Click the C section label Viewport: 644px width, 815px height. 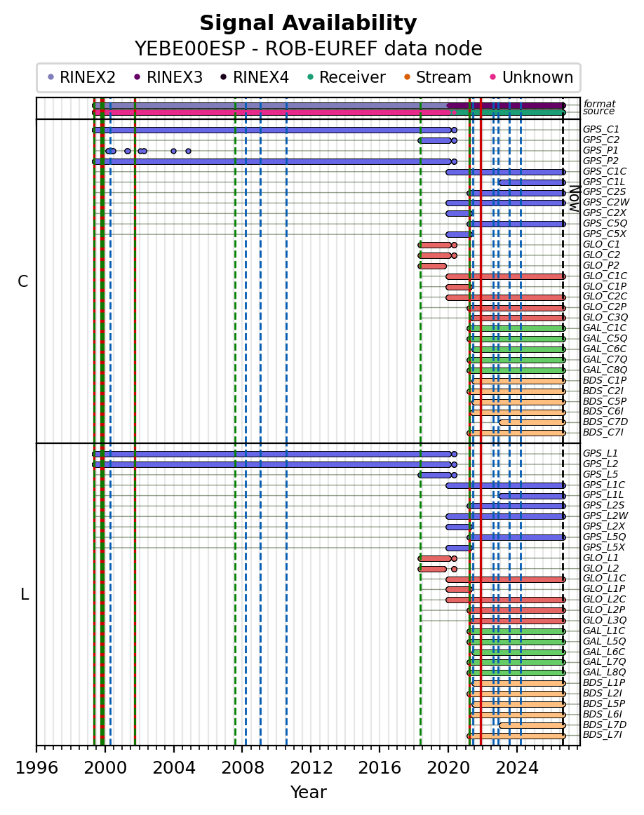click(x=23, y=281)
